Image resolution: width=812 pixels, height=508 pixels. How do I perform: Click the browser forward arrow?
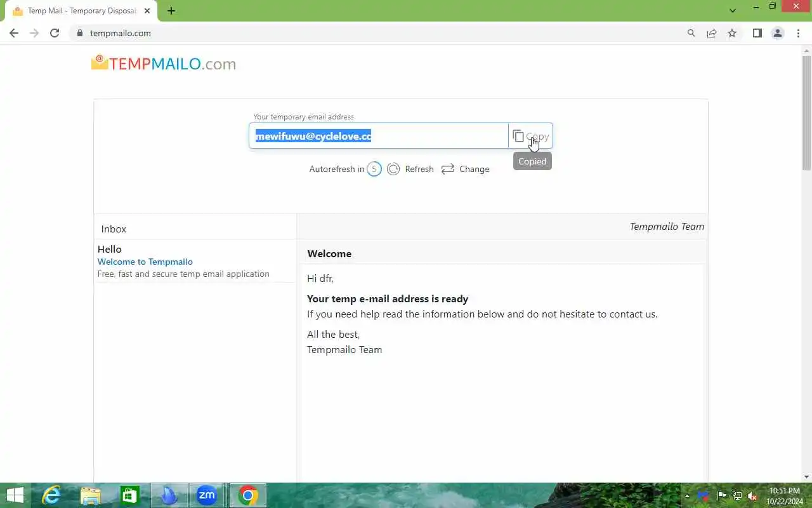(x=34, y=33)
